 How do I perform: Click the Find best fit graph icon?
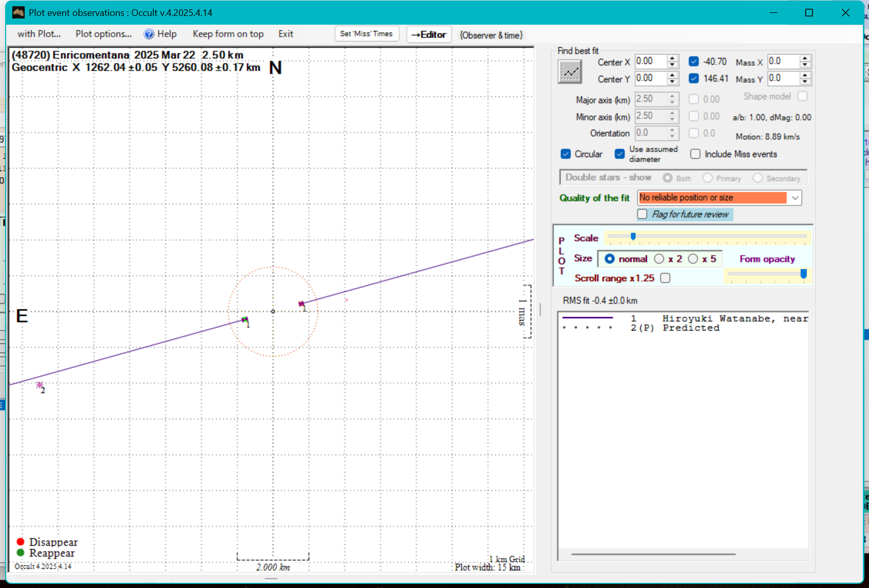(570, 71)
